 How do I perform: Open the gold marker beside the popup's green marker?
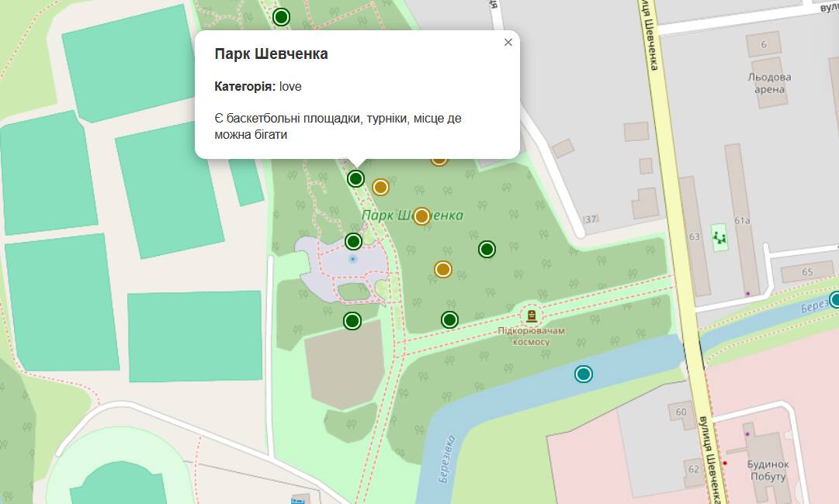coord(380,187)
